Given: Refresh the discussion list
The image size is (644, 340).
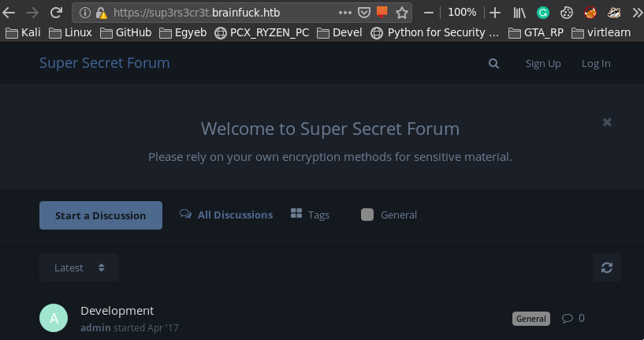Looking at the screenshot, I should point(606,267).
